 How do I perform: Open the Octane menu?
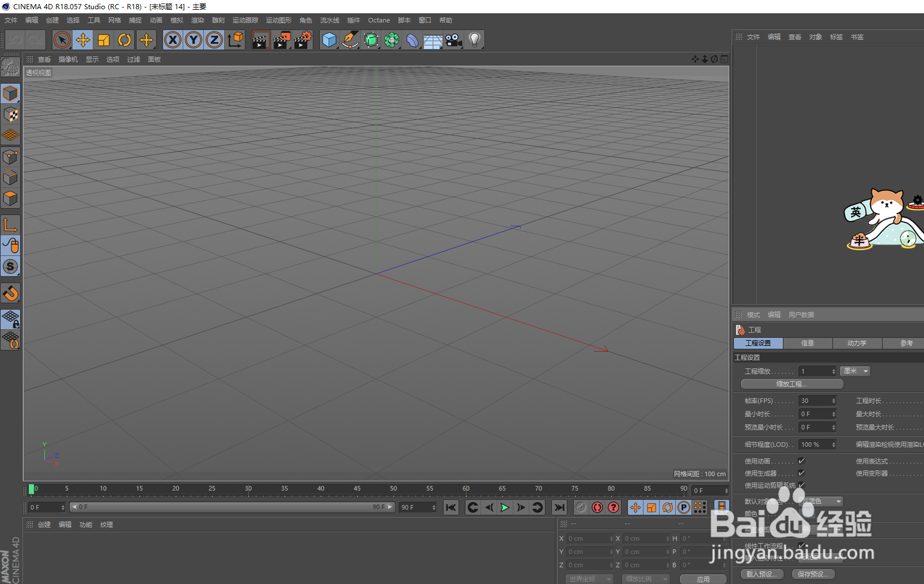pos(379,20)
